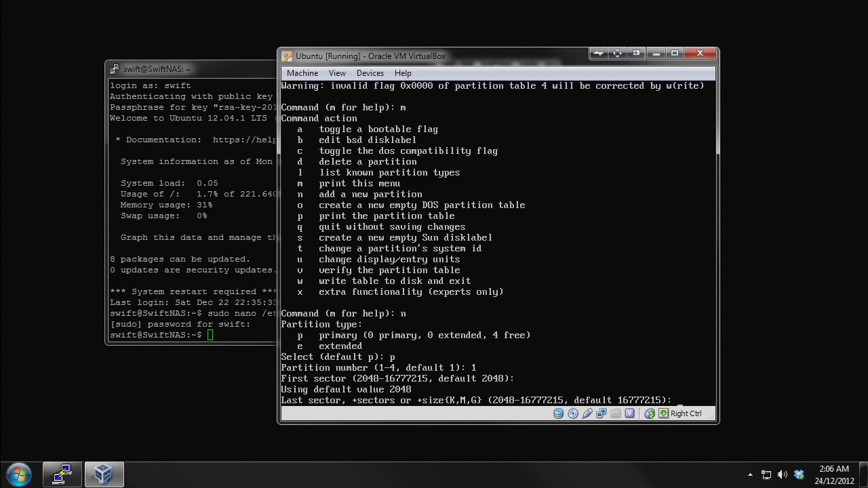
Task: Click 'Using default value 2048' line
Action: coord(346,389)
